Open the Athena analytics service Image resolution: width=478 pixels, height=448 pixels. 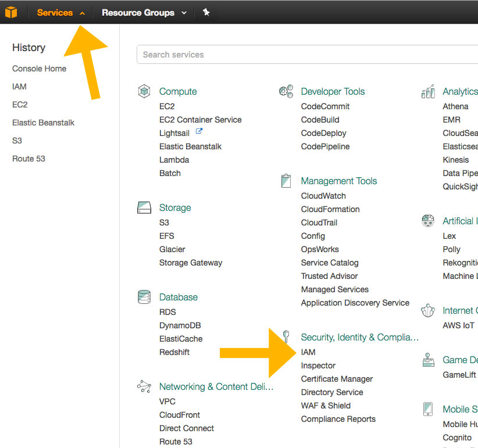455,106
